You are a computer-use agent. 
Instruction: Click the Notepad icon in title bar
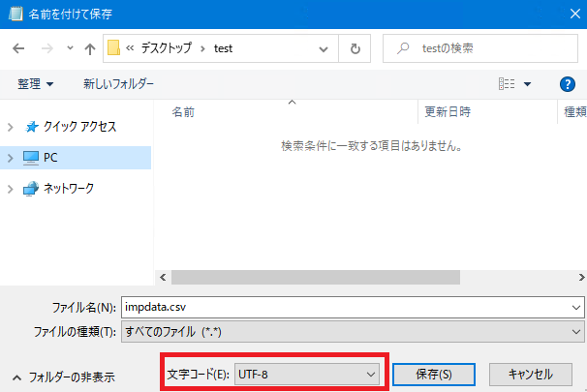pyautogui.click(x=15, y=14)
